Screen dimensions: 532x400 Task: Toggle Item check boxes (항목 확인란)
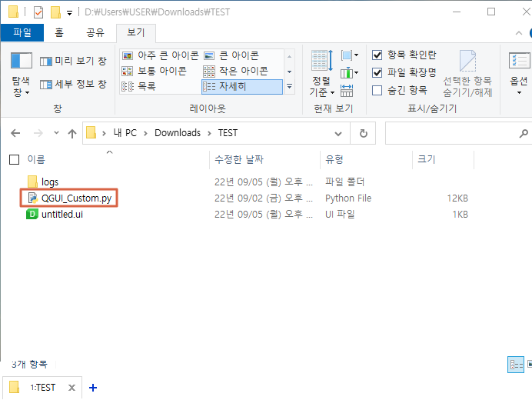coord(404,55)
